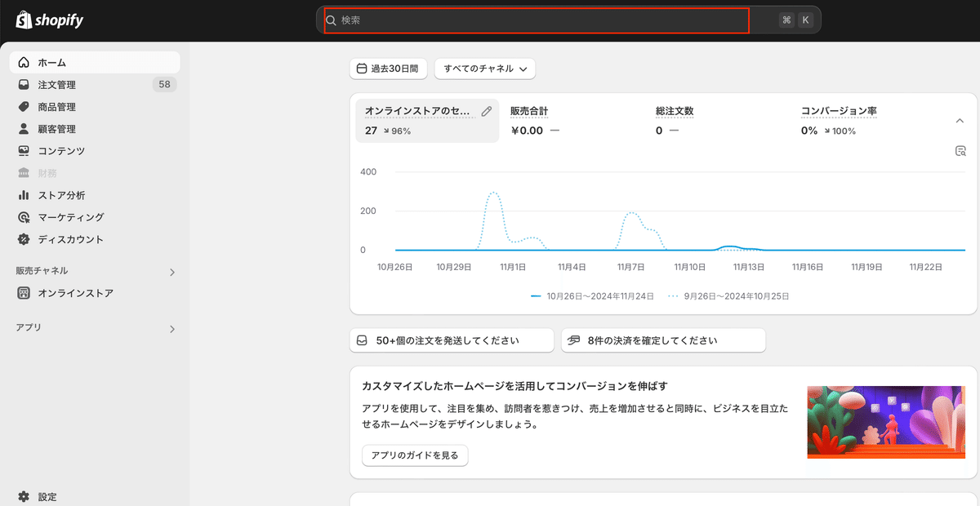The image size is (980, 506).
Task: Click the payment icon in 8件の決済 button
Action: (574, 340)
